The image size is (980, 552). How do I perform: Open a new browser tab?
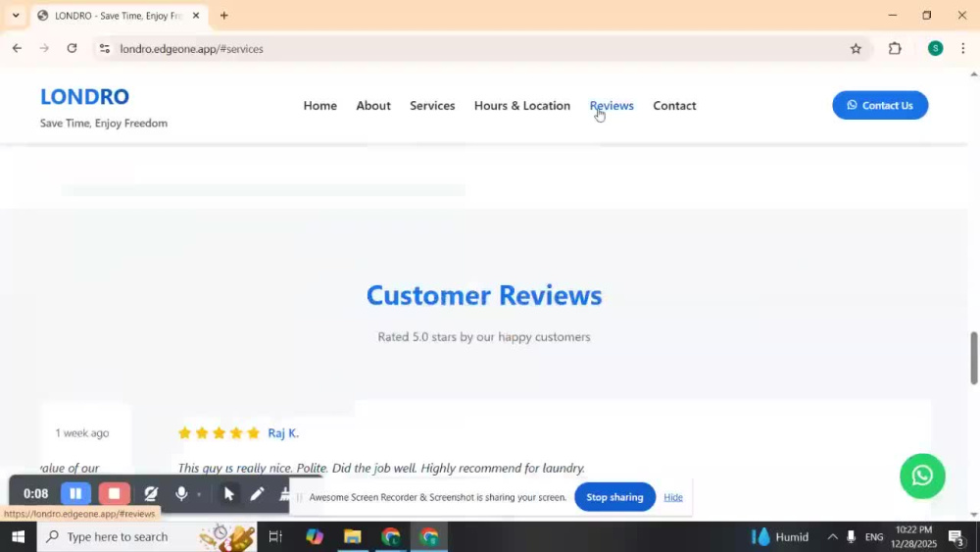click(223, 16)
